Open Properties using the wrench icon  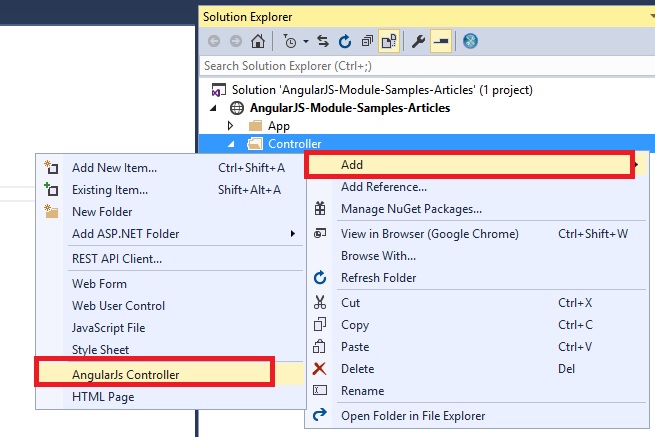click(418, 41)
